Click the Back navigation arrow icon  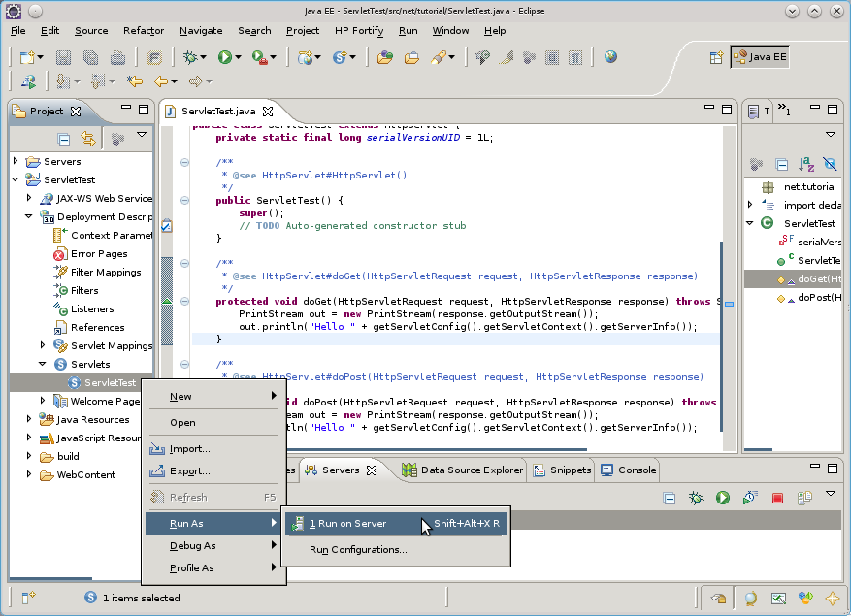[161, 81]
